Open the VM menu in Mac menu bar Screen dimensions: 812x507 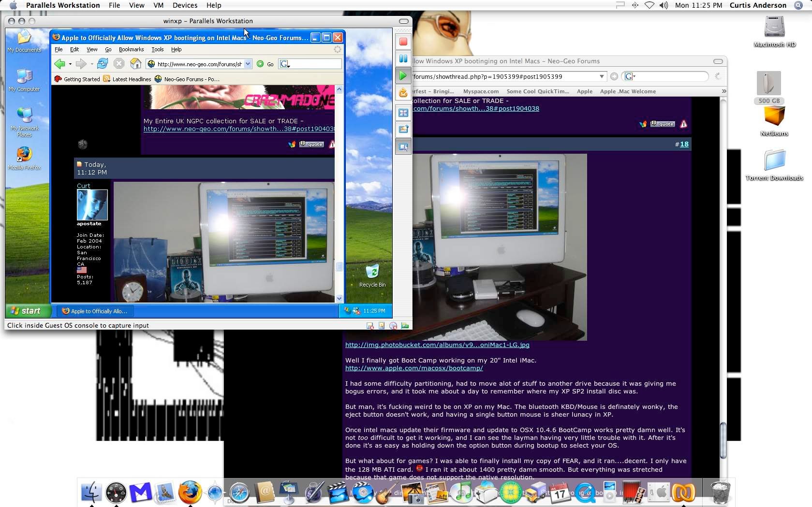pyautogui.click(x=158, y=5)
